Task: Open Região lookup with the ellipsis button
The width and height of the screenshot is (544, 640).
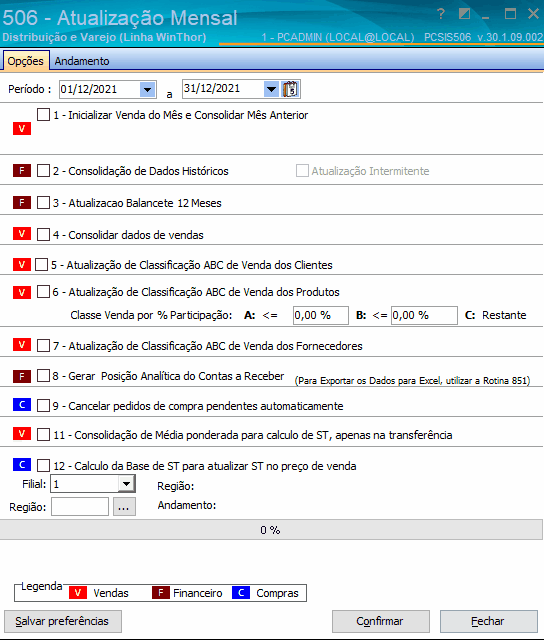Action: 124,507
